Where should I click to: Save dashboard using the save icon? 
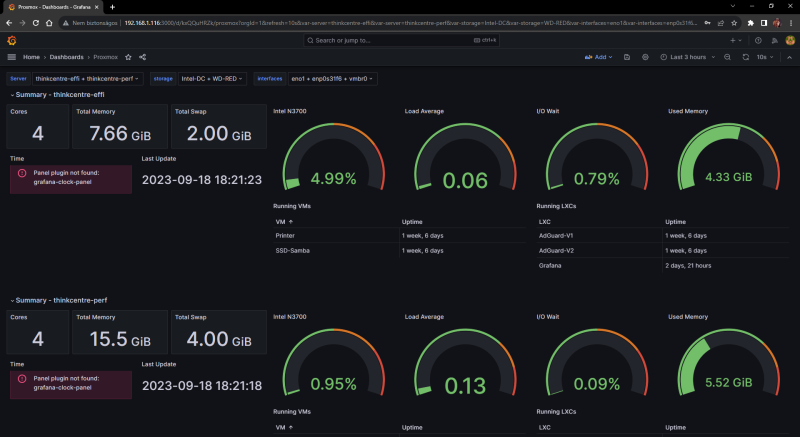627,57
